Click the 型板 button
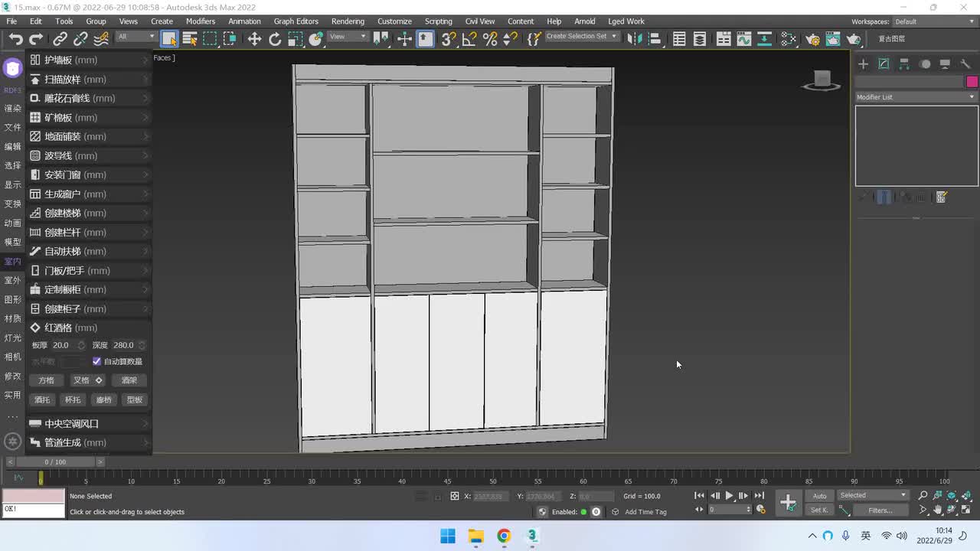Image resolution: width=980 pixels, height=551 pixels. click(135, 399)
